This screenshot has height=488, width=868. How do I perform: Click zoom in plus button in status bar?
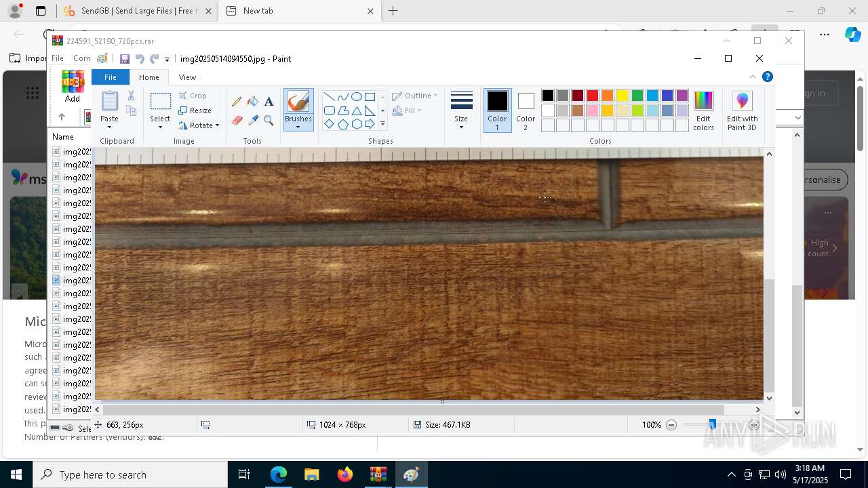click(x=753, y=425)
